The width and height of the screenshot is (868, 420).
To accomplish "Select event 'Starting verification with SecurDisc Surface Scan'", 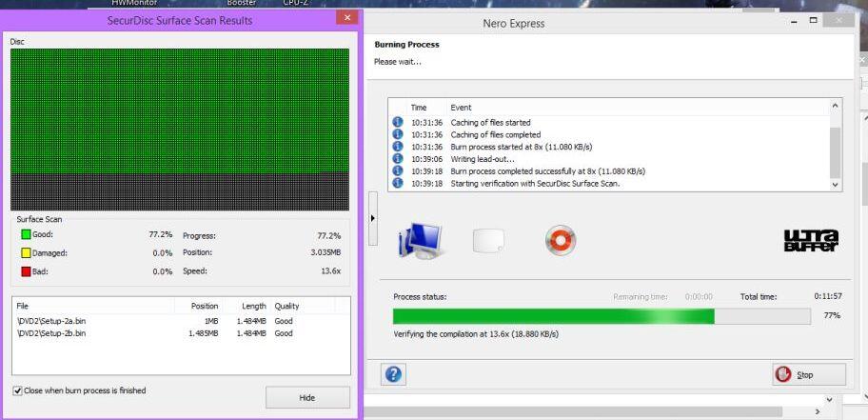I will [609, 183].
